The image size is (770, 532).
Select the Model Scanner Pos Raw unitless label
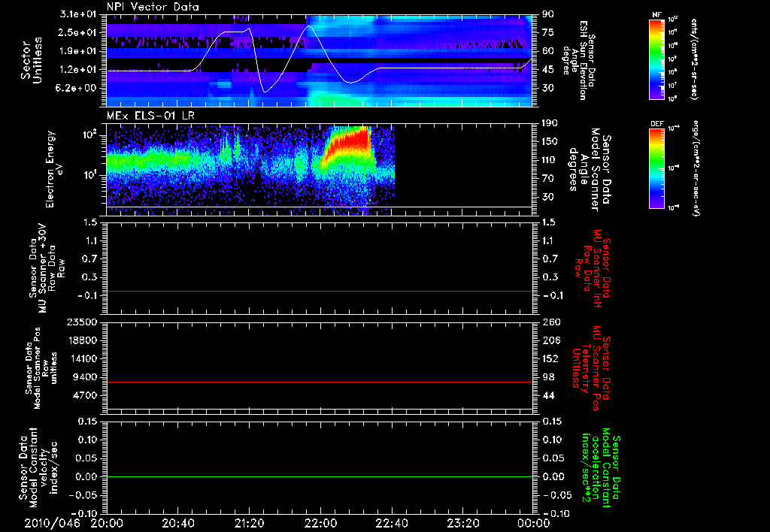pos(41,368)
